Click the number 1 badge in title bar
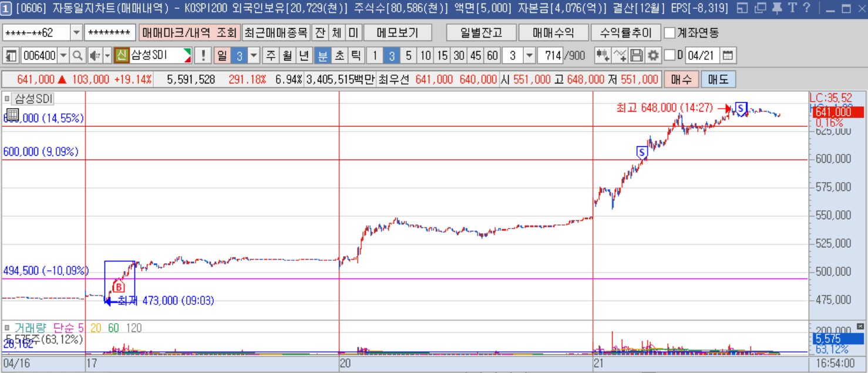868x373 pixels. click(x=6, y=8)
